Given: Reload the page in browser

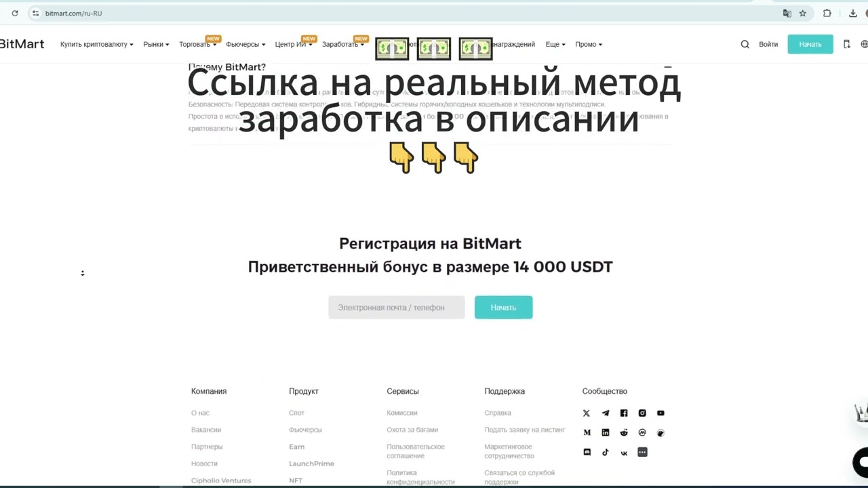Looking at the screenshot, I should point(15,13).
